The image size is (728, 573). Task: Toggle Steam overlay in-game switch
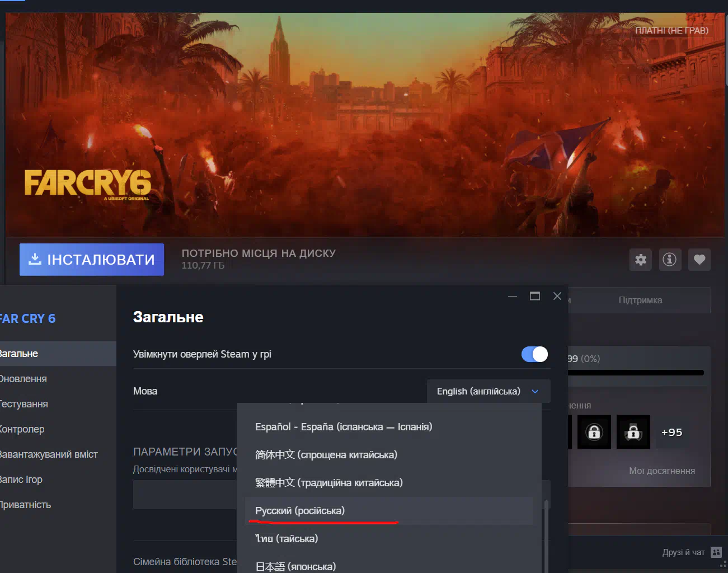(x=534, y=354)
